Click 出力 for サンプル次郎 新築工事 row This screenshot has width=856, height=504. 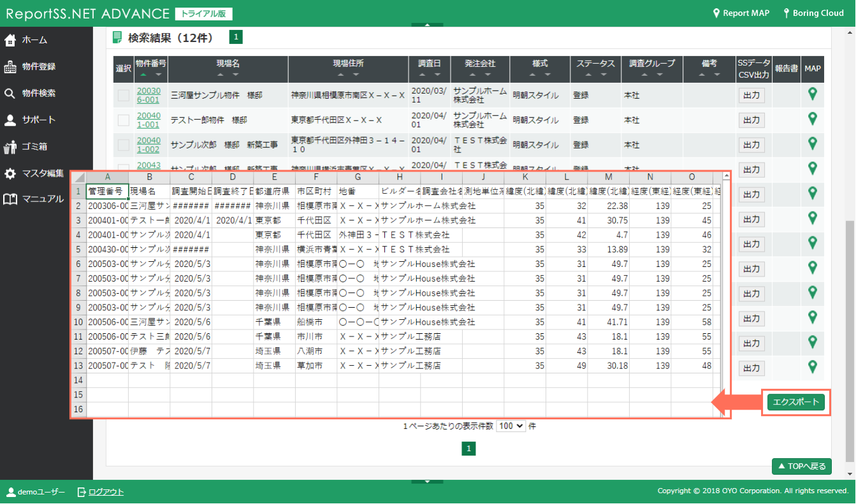pyautogui.click(x=751, y=145)
